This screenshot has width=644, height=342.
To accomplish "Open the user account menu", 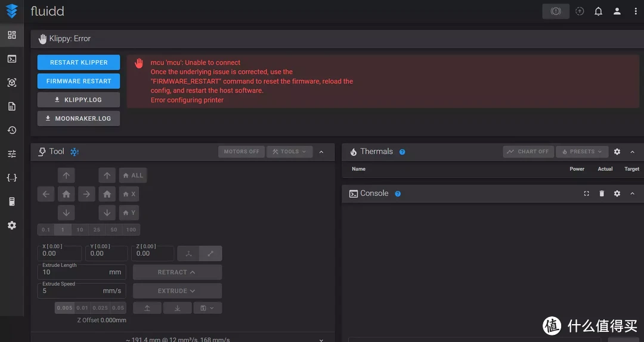I will (x=617, y=11).
